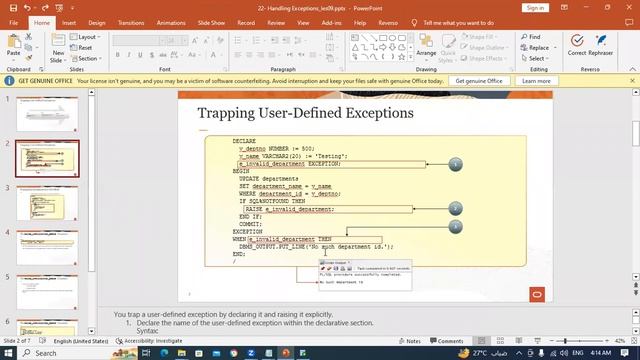The image size is (640, 360).
Task: Select slide 4 thumbnail
Action: pyautogui.click(x=47, y=248)
